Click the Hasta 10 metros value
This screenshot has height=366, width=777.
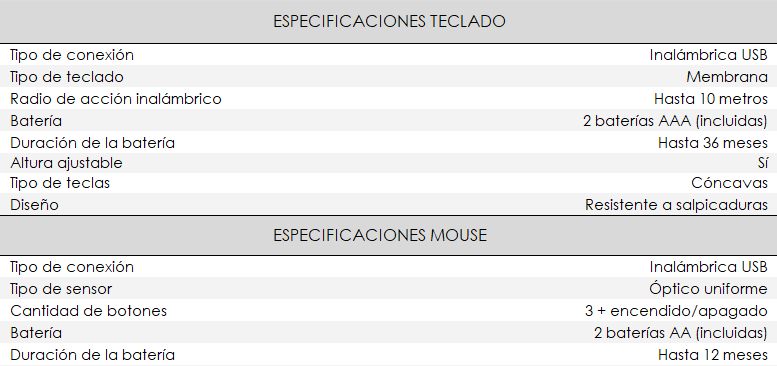pos(711,99)
